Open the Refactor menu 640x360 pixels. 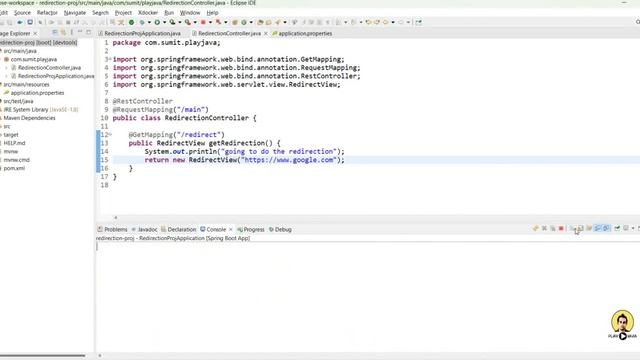pos(47,13)
